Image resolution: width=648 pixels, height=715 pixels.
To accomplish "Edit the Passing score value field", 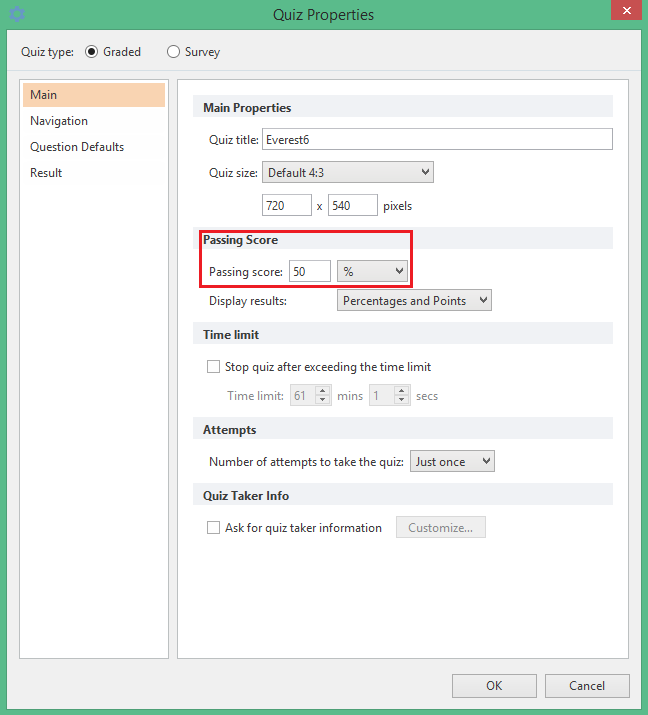I will point(310,271).
